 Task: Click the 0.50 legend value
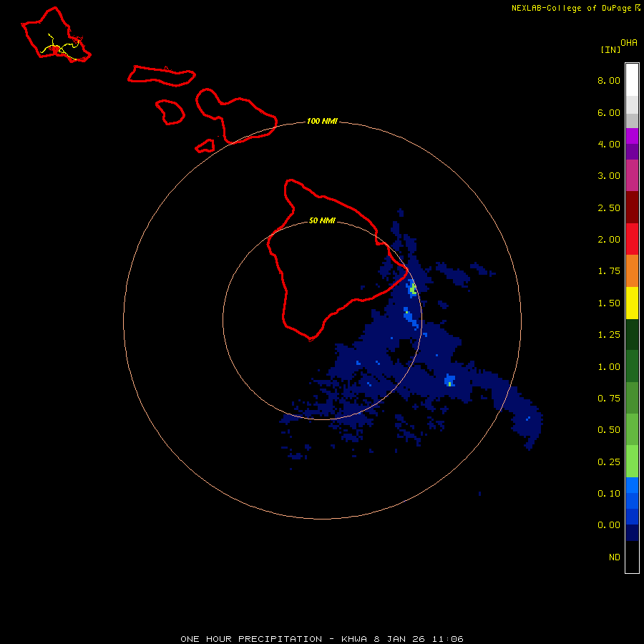pyautogui.click(x=609, y=430)
